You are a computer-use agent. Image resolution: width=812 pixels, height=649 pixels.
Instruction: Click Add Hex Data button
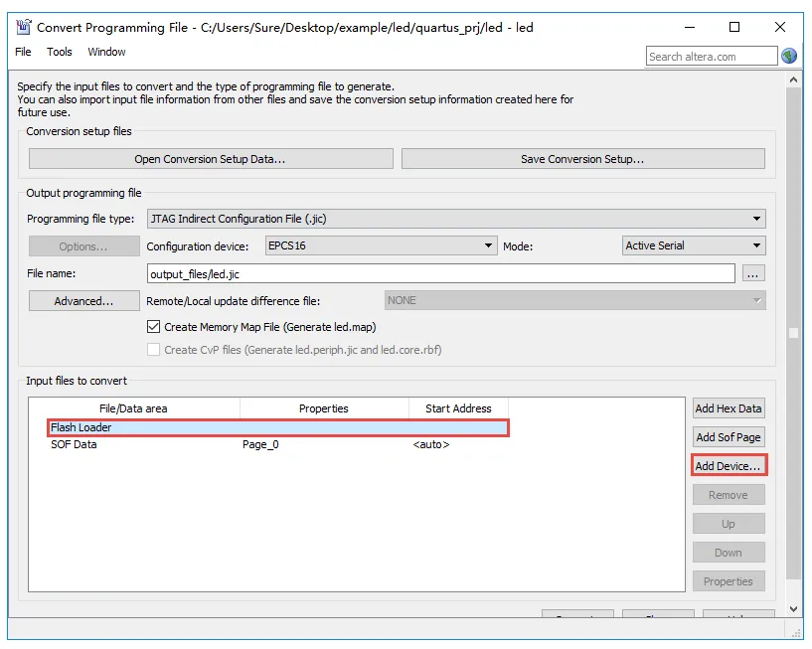729,408
